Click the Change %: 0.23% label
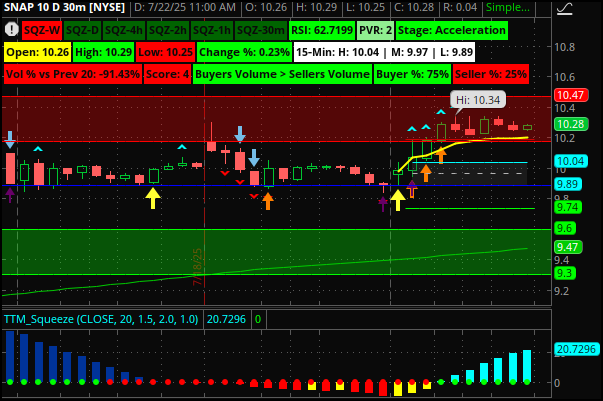603x401 pixels. pos(244,52)
